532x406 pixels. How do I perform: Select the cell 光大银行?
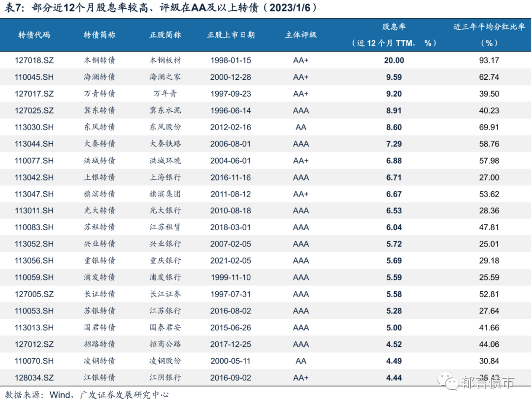tap(165, 211)
